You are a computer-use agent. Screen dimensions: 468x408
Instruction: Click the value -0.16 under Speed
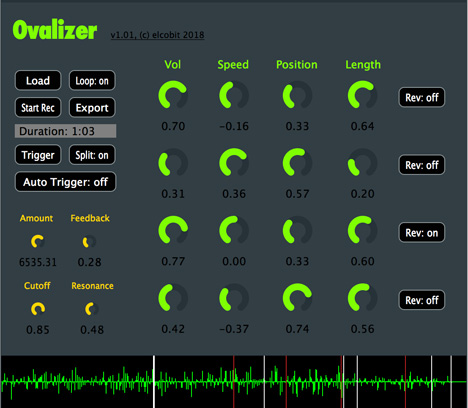(234, 126)
